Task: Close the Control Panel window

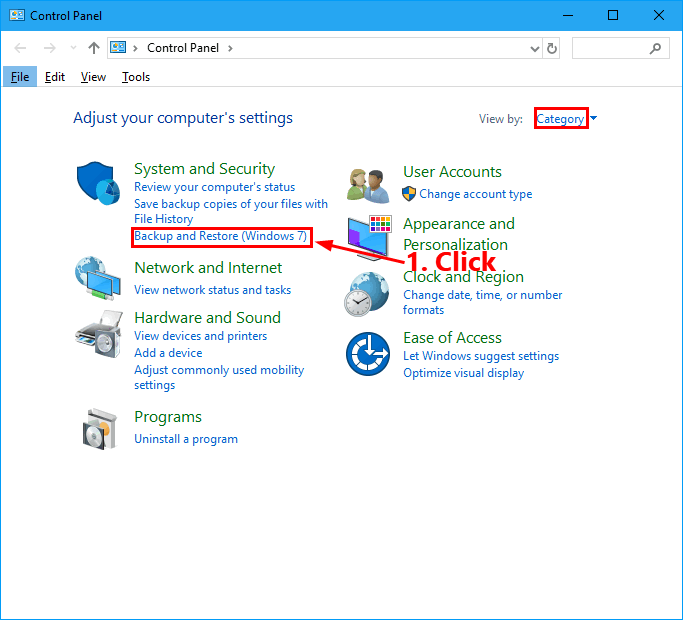Action: (x=659, y=15)
